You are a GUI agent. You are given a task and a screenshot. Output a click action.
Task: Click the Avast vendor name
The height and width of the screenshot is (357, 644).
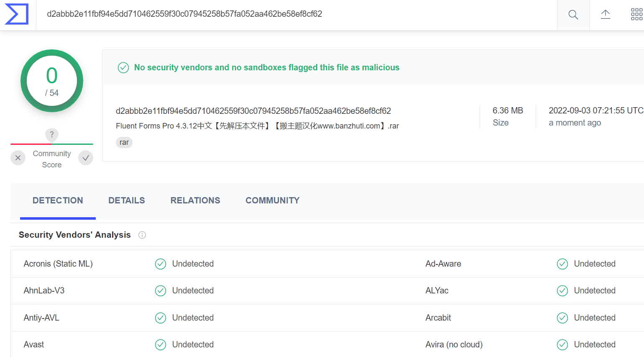pyautogui.click(x=34, y=344)
